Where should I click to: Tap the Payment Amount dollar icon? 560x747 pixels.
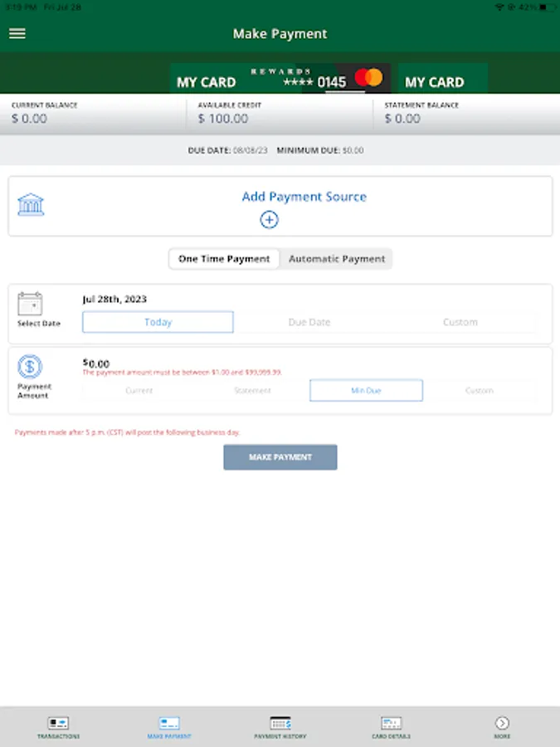coord(30,366)
